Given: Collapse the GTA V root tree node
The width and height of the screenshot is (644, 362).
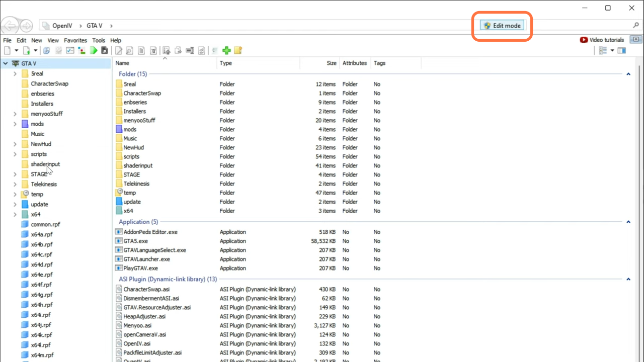Looking at the screenshot, I should pyautogui.click(x=6, y=64).
